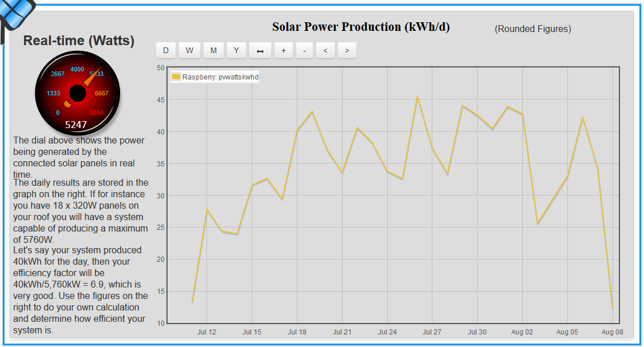
Task: Click the 50 y-axis label
Action: 161,68
